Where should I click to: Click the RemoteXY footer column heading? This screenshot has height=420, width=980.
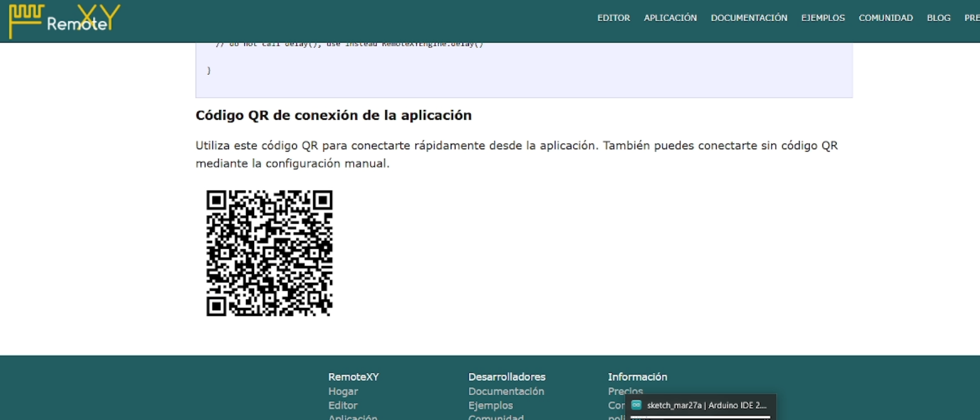click(x=354, y=377)
